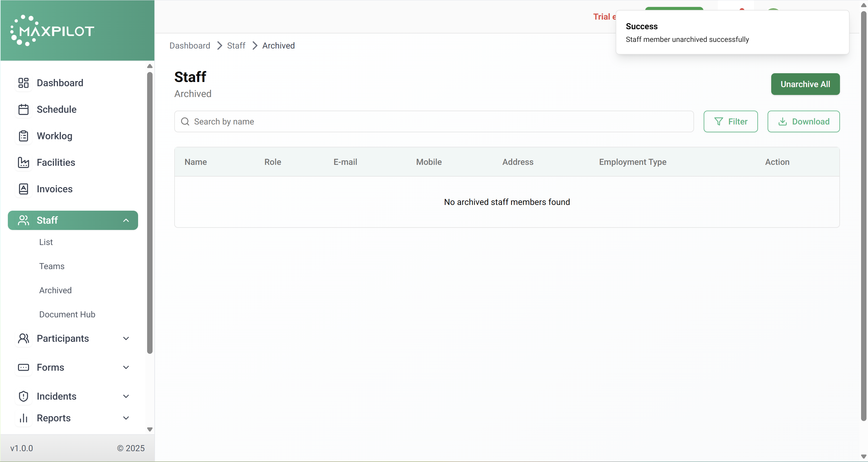Click the Reports bar chart icon

pyautogui.click(x=23, y=418)
